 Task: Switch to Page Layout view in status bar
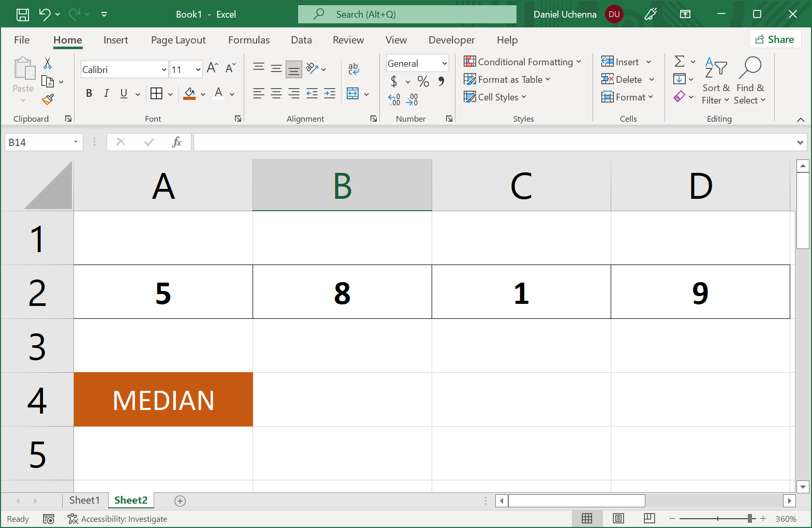[618, 518]
